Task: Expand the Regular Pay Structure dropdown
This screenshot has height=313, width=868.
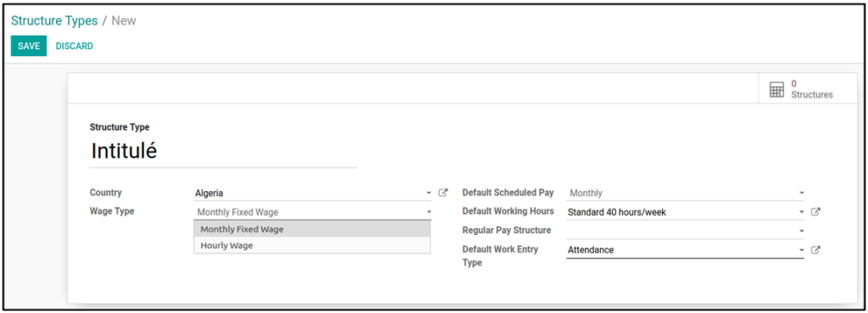Action: click(685, 231)
